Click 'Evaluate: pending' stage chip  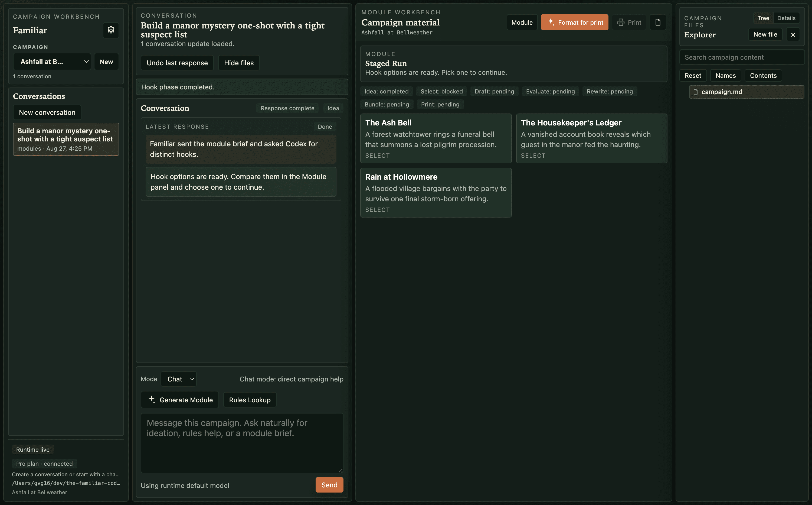[550, 92]
